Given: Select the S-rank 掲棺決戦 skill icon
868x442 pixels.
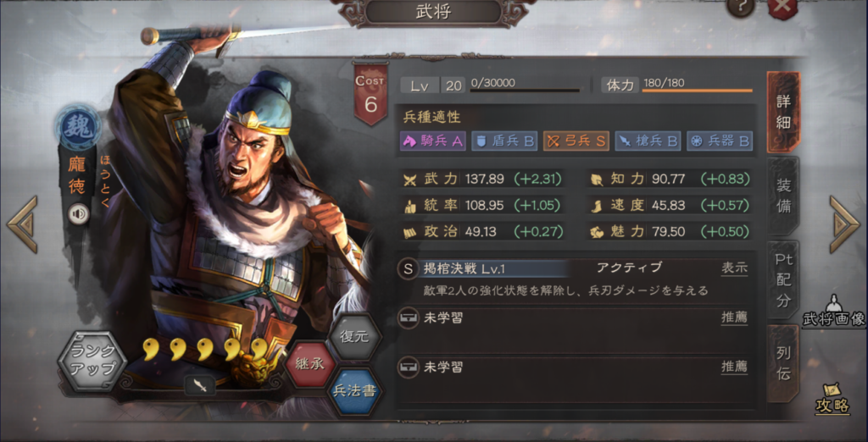Looking at the screenshot, I should pos(409,269).
